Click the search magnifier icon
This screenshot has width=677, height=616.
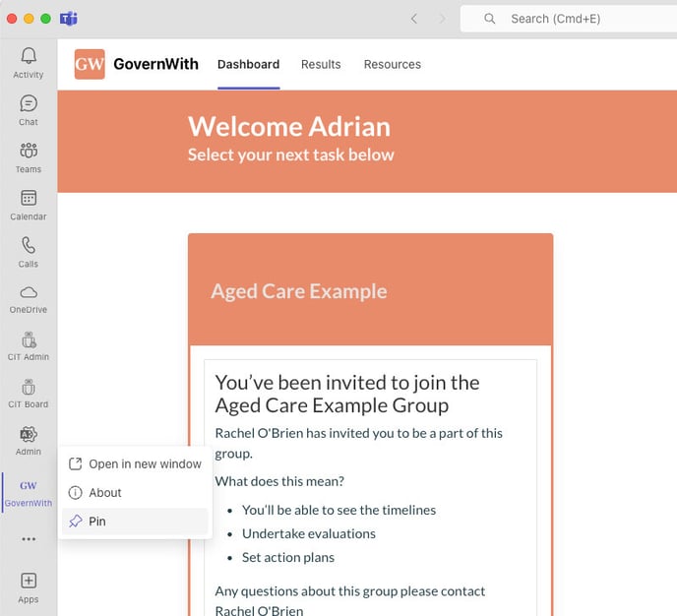(490, 19)
